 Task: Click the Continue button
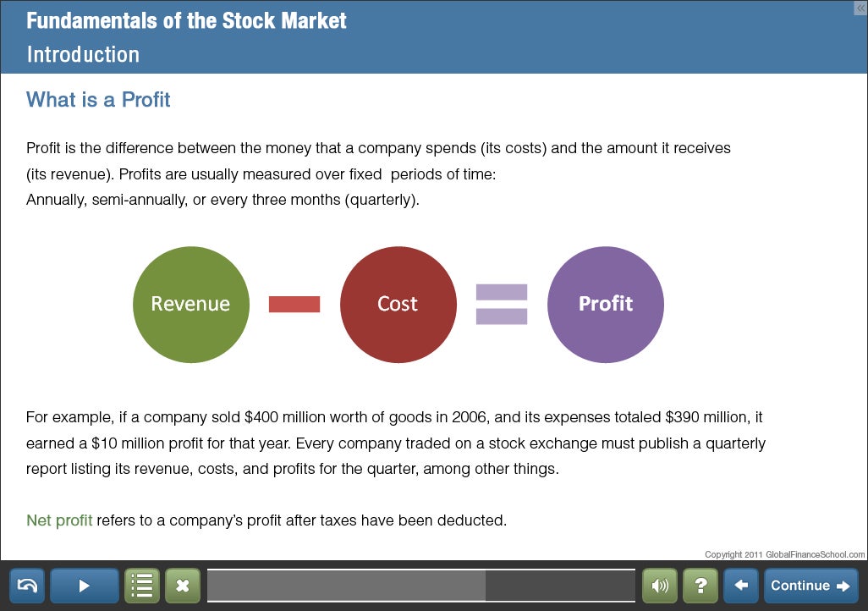point(810,586)
